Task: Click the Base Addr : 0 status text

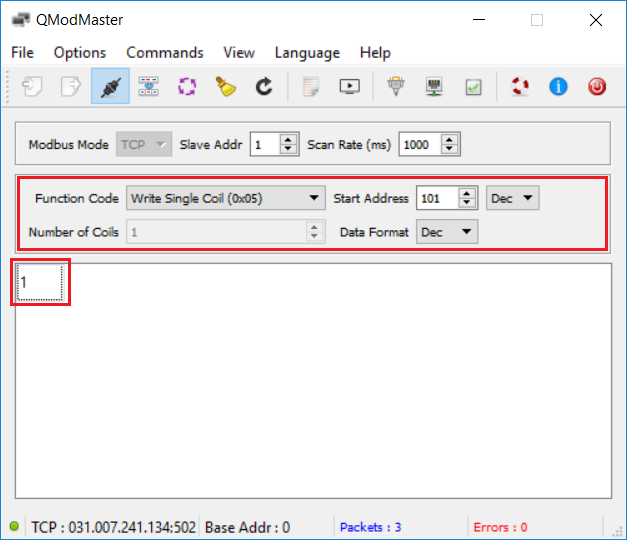Action: (x=248, y=527)
